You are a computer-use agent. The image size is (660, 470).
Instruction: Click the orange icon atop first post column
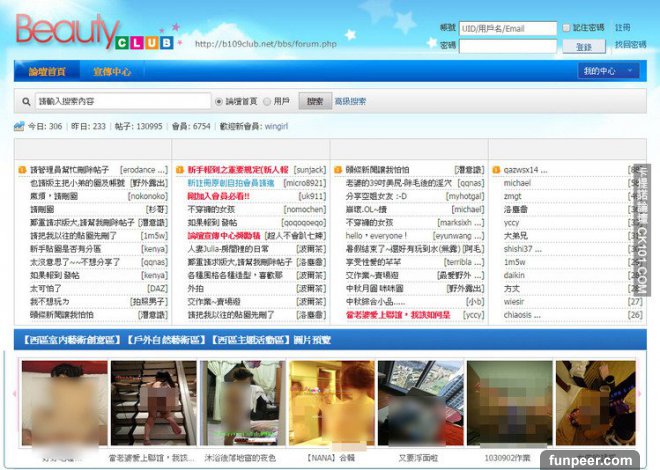point(22,170)
